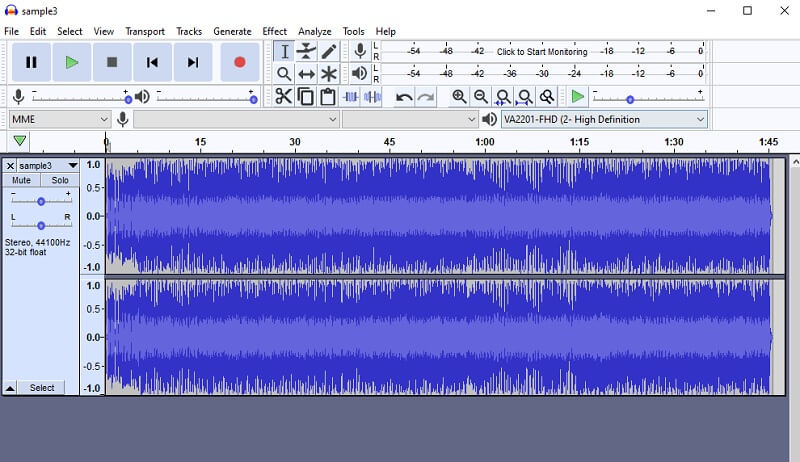The height and width of the screenshot is (462, 800).
Task: Collapse the sample3 track with the arrow
Action: pyautogui.click(x=10, y=388)
